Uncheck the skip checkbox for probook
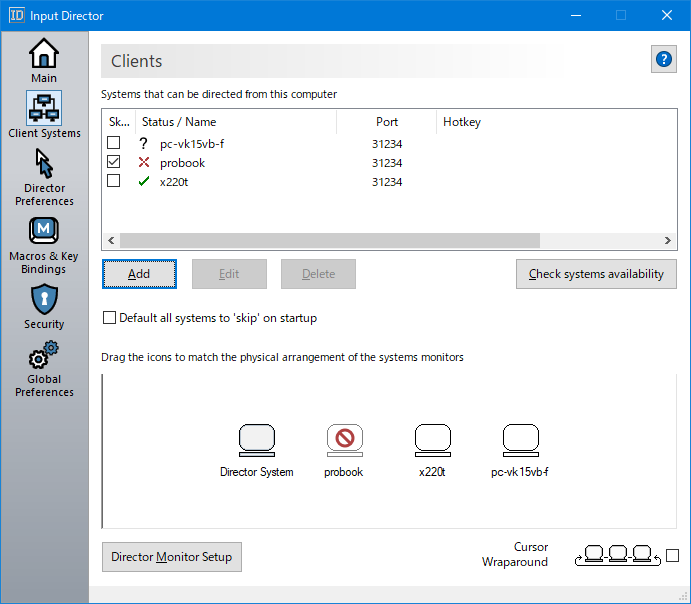The image size is (691, 604). (x=114, y=162)
